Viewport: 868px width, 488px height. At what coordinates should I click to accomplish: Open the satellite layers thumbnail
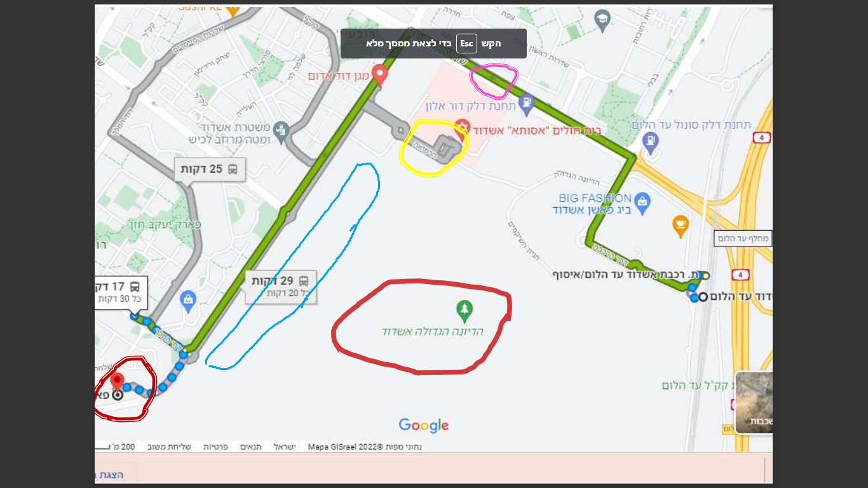point(754,402)
